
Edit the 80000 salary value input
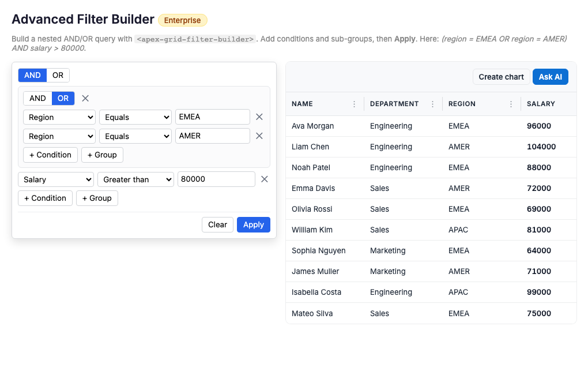tap(216, 179)
